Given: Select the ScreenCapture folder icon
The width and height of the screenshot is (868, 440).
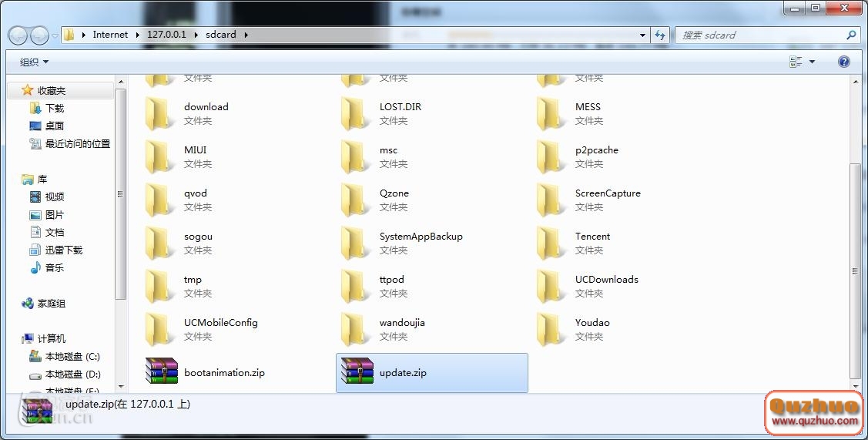Looking at the screenshot, I should [x=550, y=200].
